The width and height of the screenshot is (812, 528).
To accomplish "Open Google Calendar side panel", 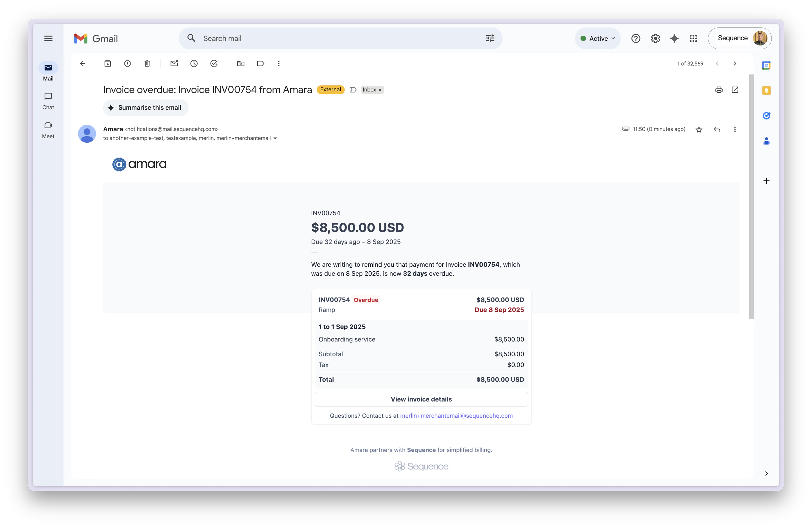I will pyautogui.click(x=766, y=65).
